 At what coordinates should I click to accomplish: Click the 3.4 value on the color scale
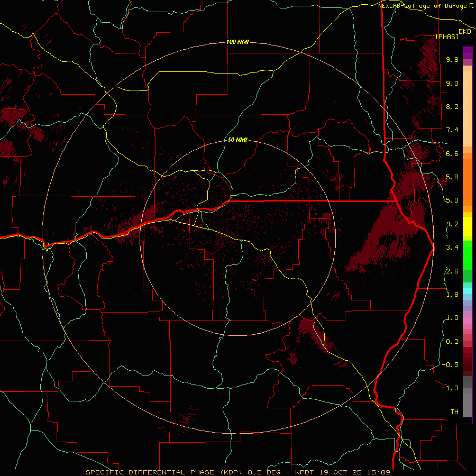click(x=452, y=248)
